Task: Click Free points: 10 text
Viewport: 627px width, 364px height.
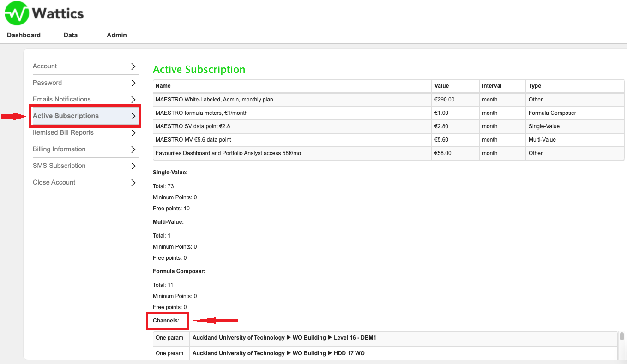Action: (x=171, y=209)
